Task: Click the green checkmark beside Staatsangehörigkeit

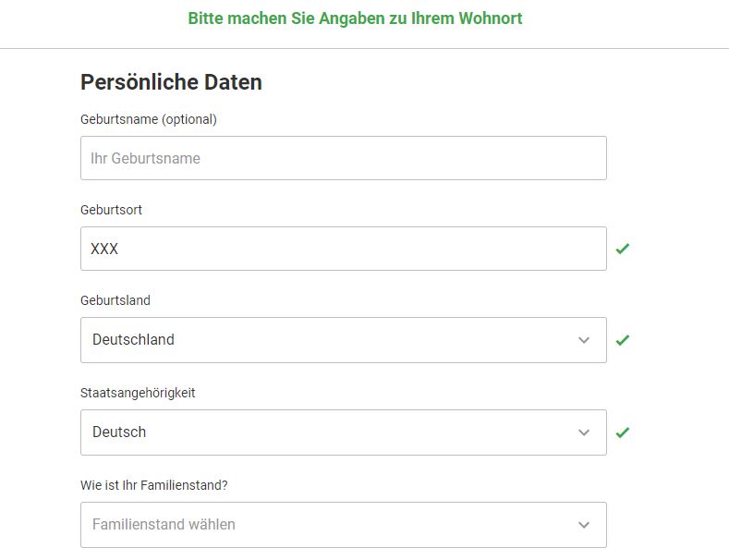Action: [x=622, y=432]
